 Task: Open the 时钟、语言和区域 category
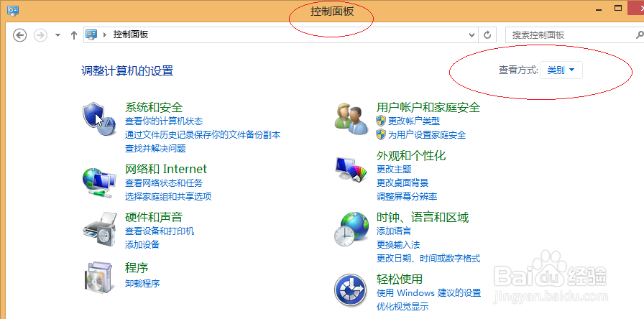pyautogui.click(x=423, y=217)
